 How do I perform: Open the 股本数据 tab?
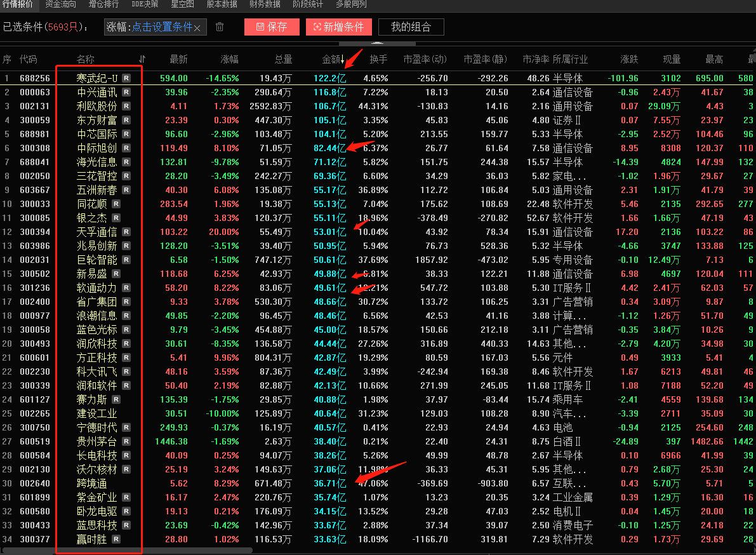tap(222, 4)
